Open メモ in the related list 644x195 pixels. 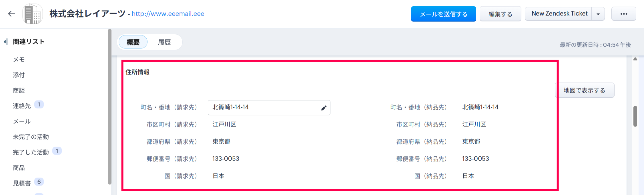point(19,60)
